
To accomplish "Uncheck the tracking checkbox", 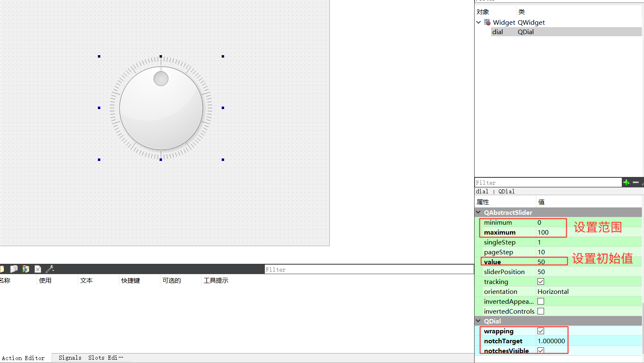I will pos(541,282).
